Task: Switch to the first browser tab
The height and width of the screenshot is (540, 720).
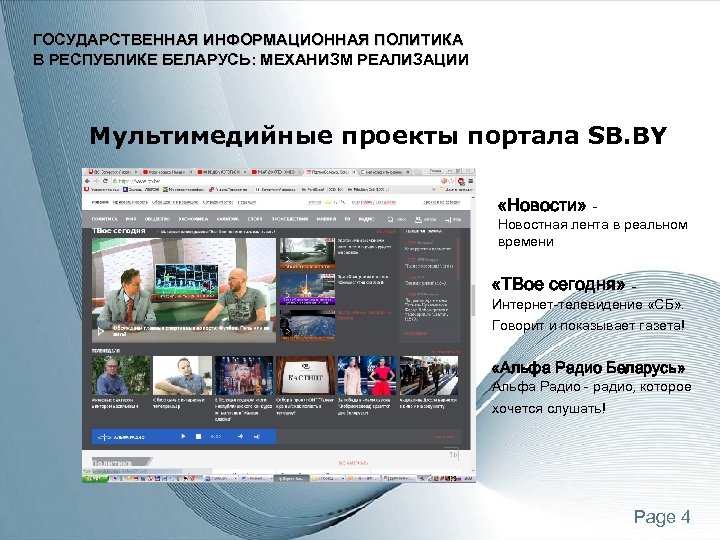Action: (112, 172)
